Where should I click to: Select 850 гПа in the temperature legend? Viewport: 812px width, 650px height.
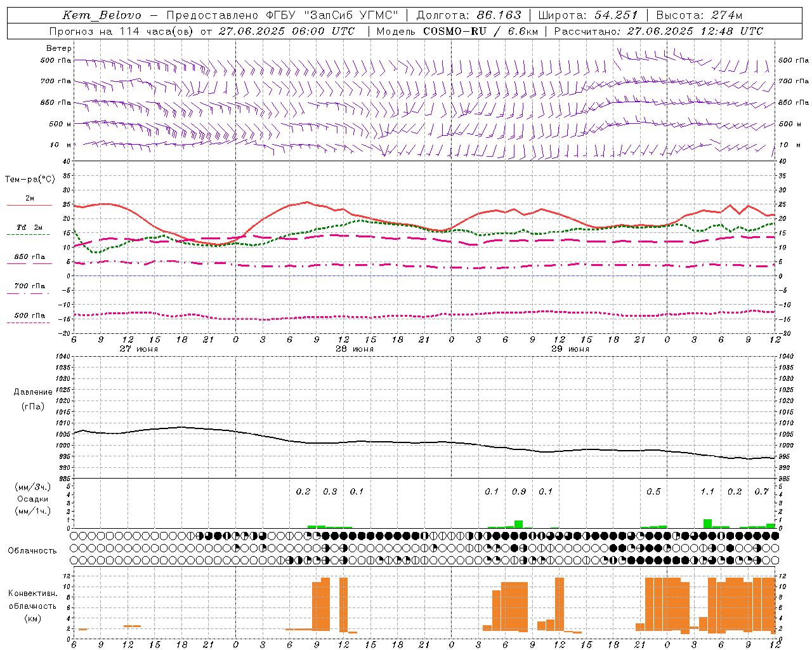[x=30, y=257]
